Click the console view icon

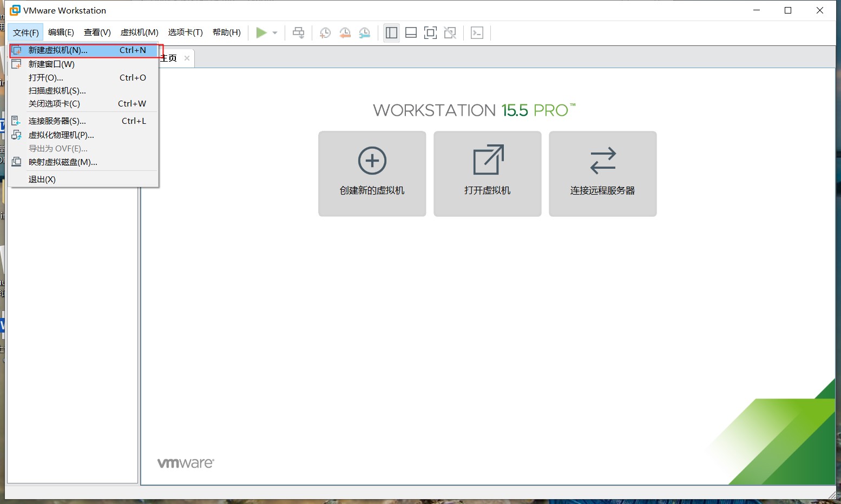tap(477, 32)
